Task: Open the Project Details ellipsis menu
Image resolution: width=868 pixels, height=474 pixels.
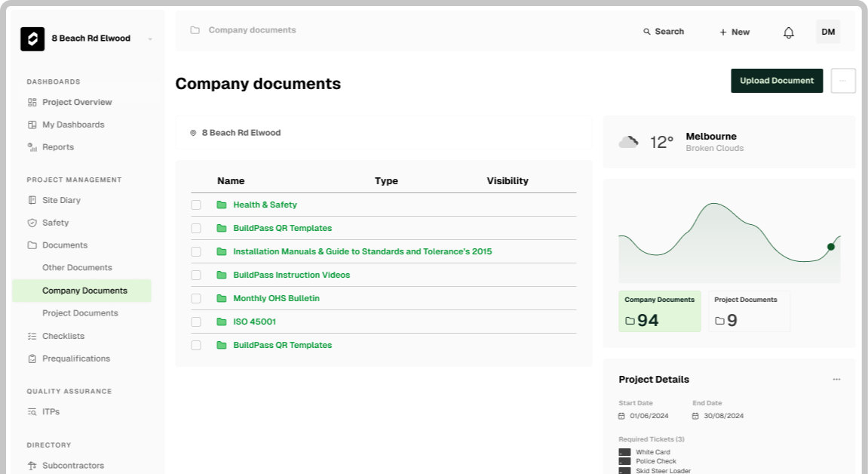Action: point(836,380)
